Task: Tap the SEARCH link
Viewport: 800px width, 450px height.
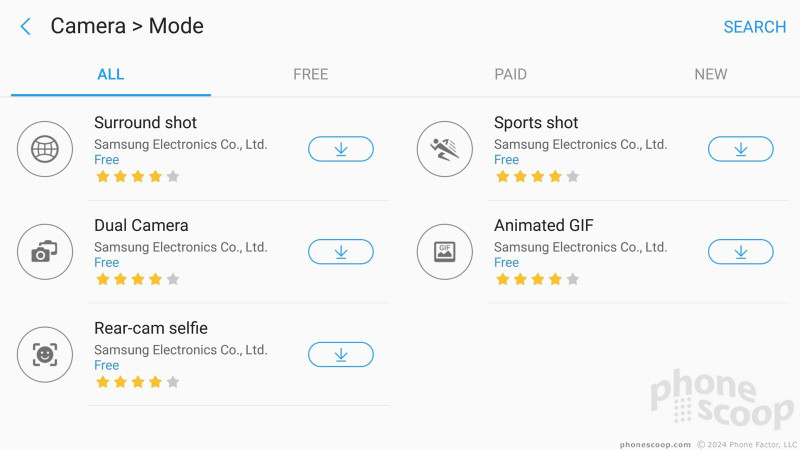Action: coord(755,27)
